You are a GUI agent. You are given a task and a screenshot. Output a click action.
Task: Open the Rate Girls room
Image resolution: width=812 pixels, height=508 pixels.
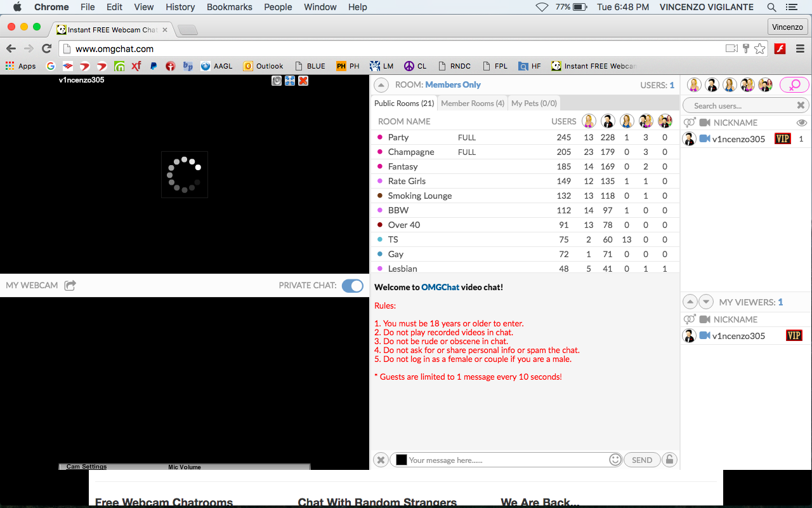point(525,181)
